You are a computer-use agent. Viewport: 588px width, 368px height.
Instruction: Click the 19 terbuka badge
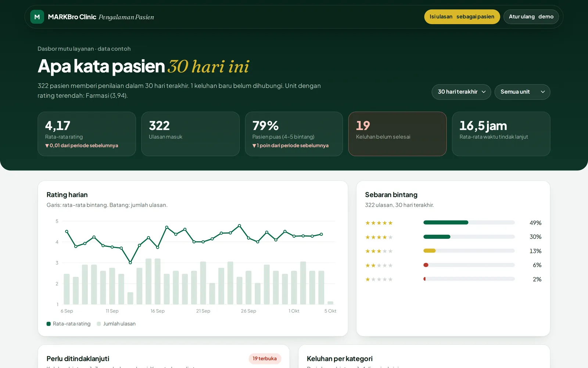click(x=265, y=359)
